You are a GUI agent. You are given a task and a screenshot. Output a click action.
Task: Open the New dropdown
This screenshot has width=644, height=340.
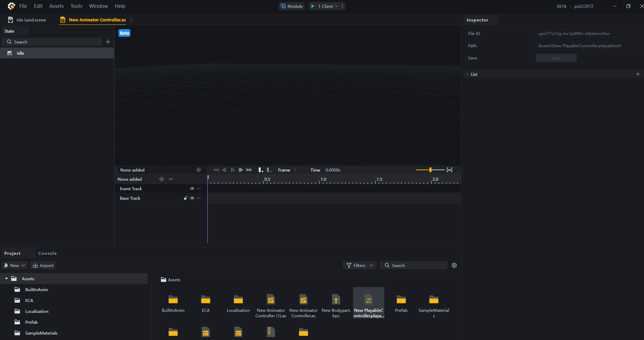click(x=15, y=265)
